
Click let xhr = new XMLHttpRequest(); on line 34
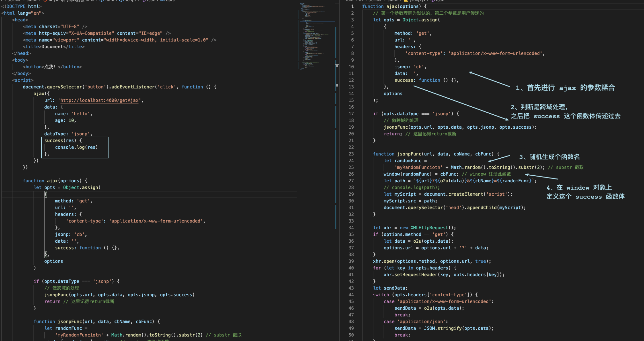[415, 228]
